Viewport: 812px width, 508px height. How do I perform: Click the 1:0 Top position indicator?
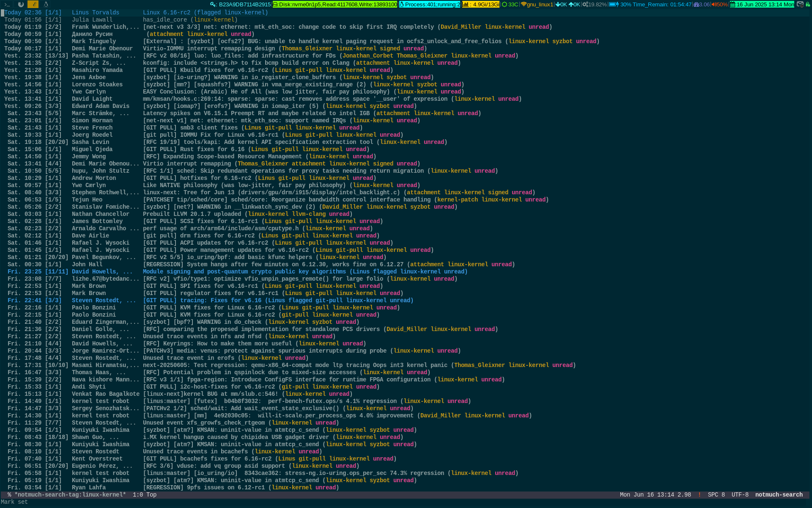point(144,494)
